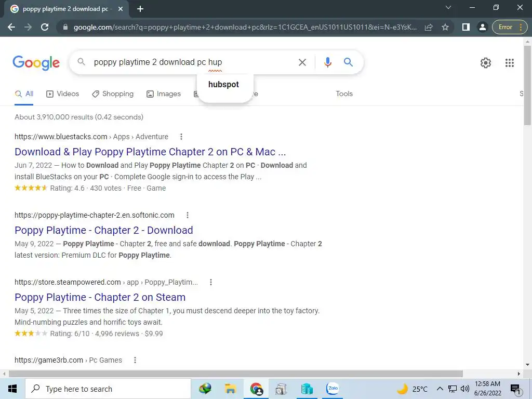Close the poppy playtime tab
The image size is (532, 399).
121,9
